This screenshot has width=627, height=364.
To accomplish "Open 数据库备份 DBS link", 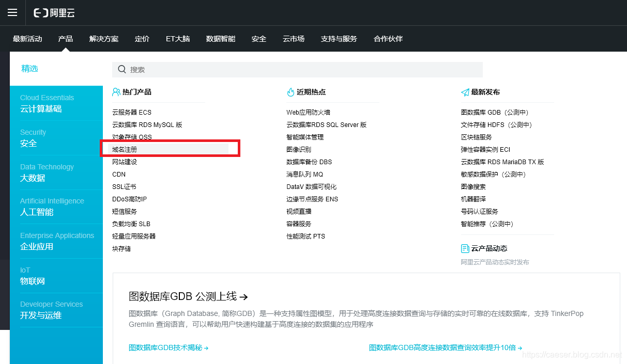I will coord(309,162).
